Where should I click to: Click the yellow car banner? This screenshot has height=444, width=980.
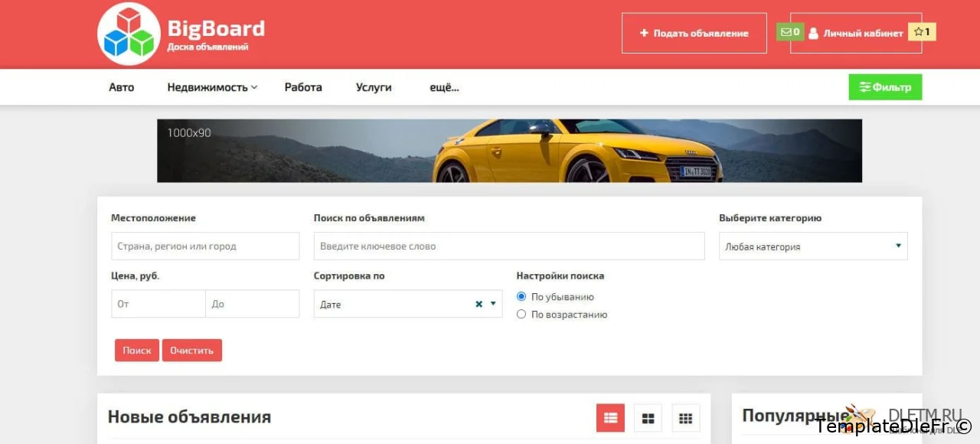(509, 151)
